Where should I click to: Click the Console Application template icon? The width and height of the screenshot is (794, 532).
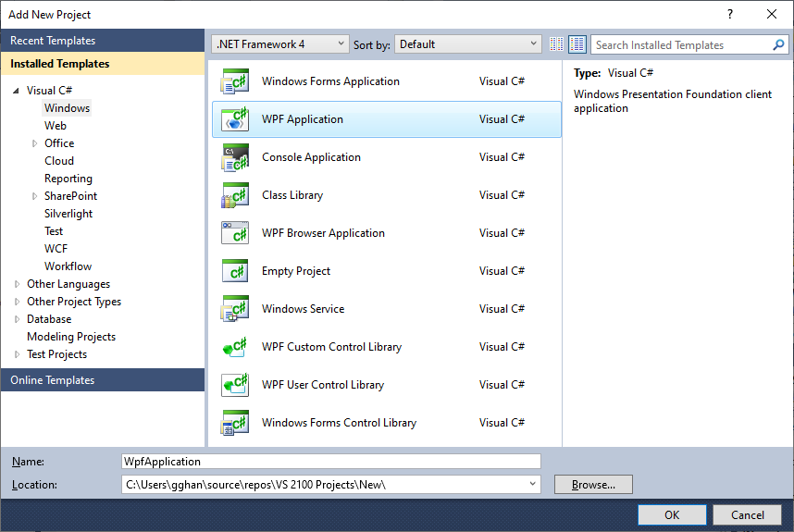click(x=235, y=157)
